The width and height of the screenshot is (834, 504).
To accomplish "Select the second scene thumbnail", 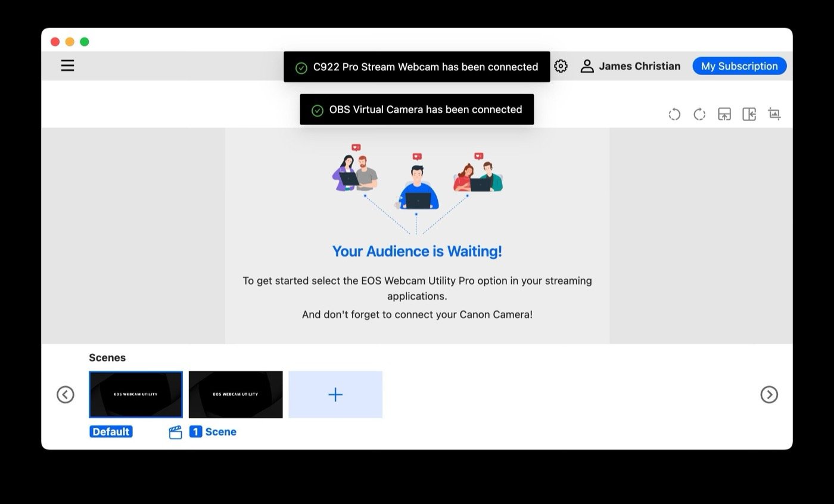I will 236,394.
